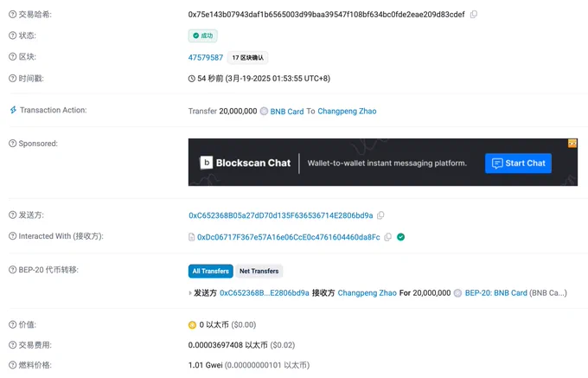This screenshot has width=588, height=378.
Task: Click lightning icon beside Transaction Action
Action: [x=13, y=110]
